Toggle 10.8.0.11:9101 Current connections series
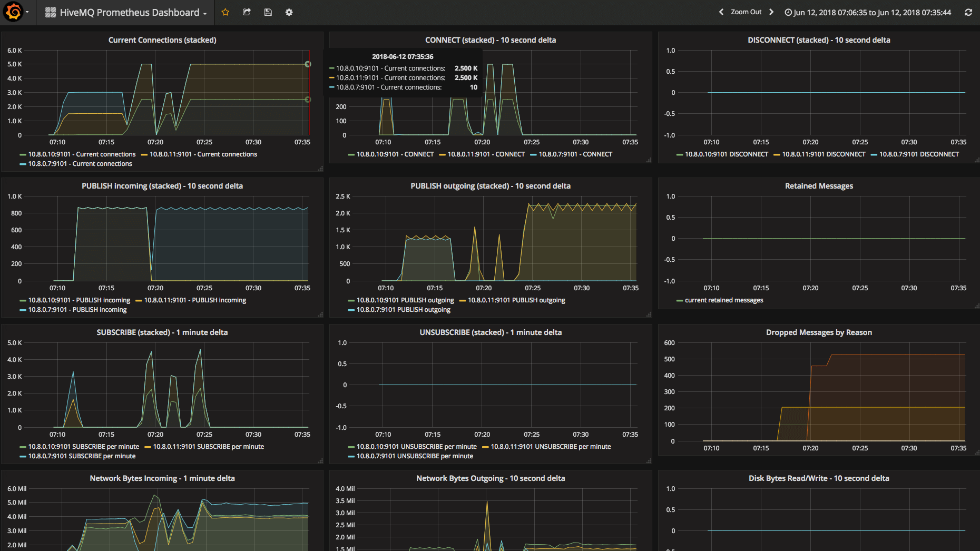The height and width of the screenshot is (551, 980). pos(203,154)
